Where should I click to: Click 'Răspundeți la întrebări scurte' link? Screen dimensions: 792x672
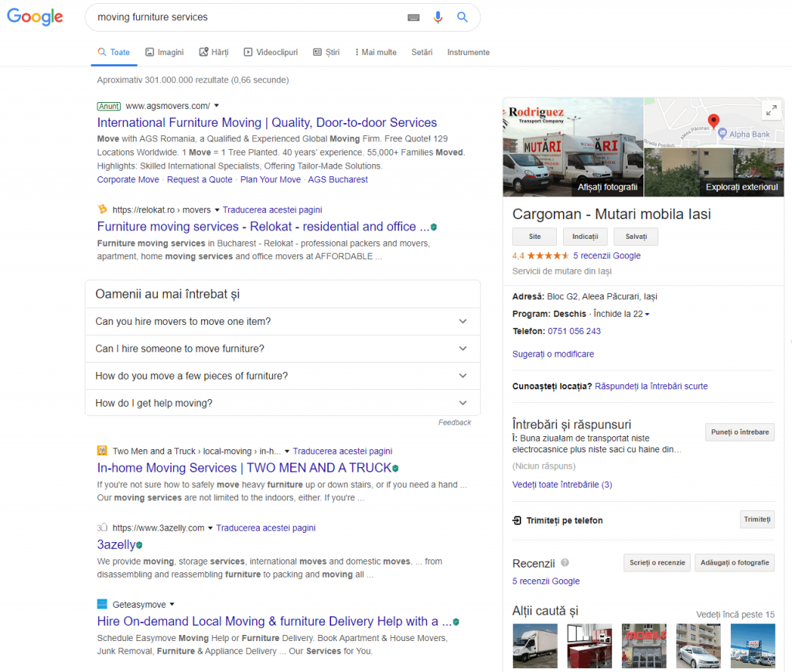pos(651,386)
